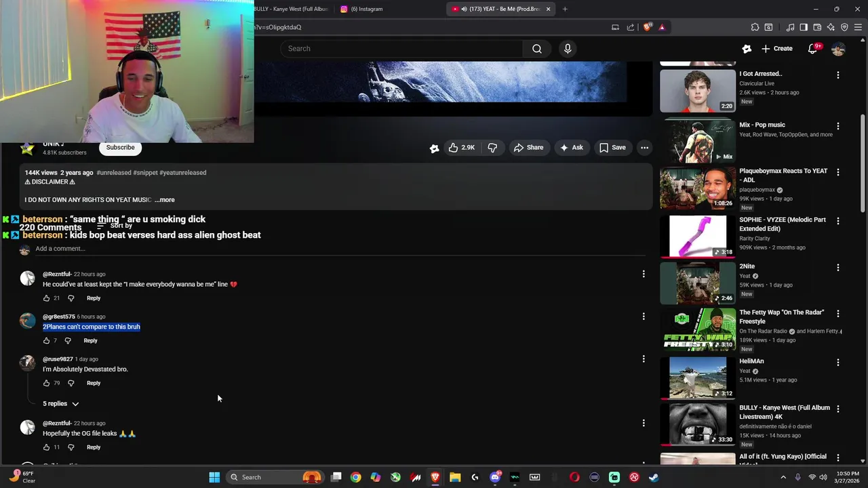Screen dimensions: 868x488
Task: Dislike the comment with 21 likes
Action: pyautogui.click(x=71, y=298)
